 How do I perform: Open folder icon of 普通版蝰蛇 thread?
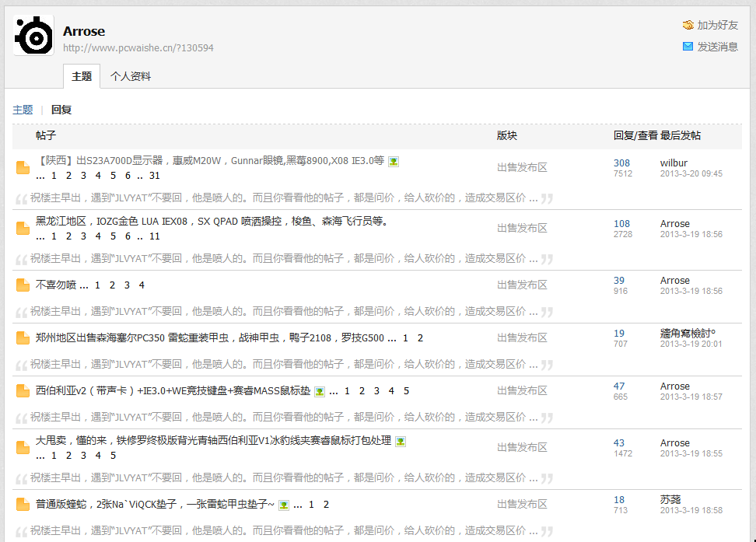[x=23, y=505]
